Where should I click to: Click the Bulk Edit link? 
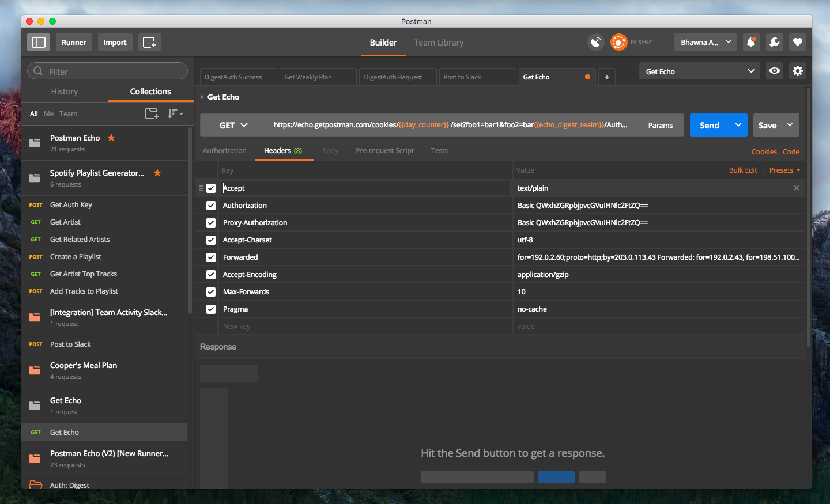[743, 170]
